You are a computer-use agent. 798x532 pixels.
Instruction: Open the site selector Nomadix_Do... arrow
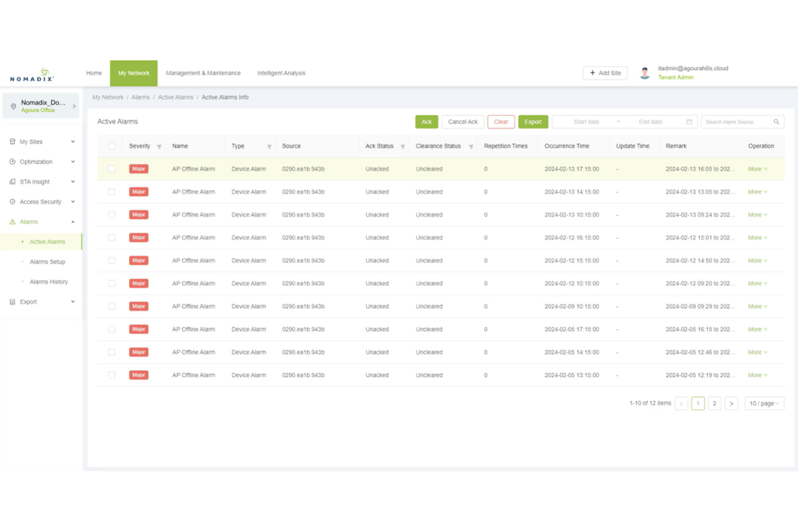coord(74,106)
